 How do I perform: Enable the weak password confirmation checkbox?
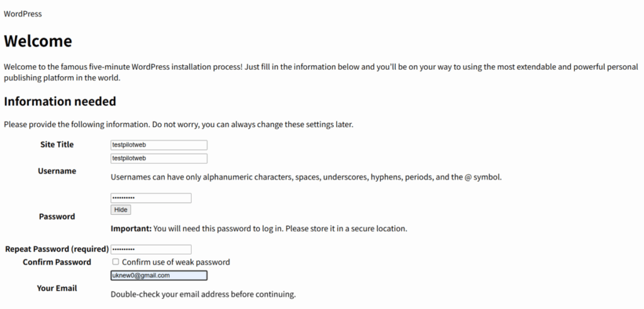[115, 262]
